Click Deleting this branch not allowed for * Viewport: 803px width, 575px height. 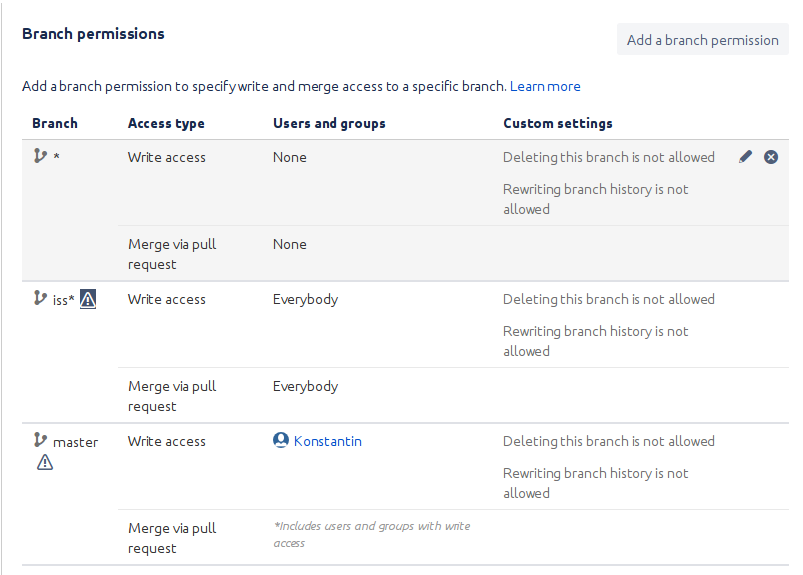(608, 157)
